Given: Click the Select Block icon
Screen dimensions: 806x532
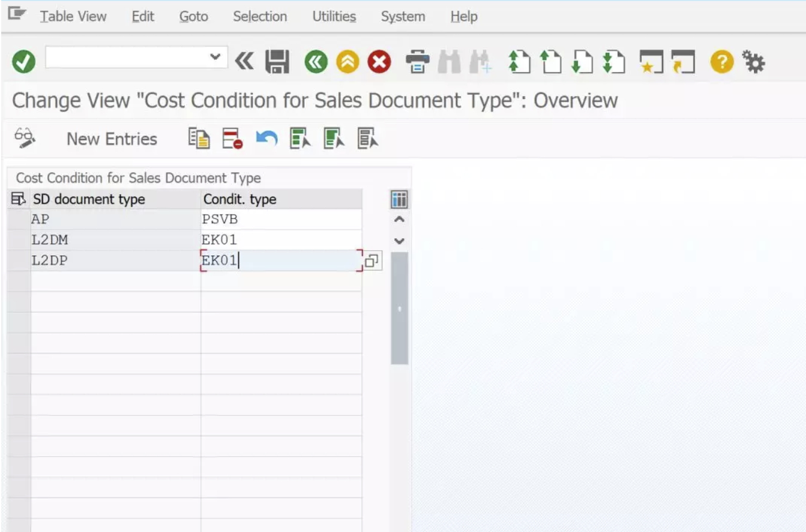Looking at the screenshot, I should coord(335,139).
